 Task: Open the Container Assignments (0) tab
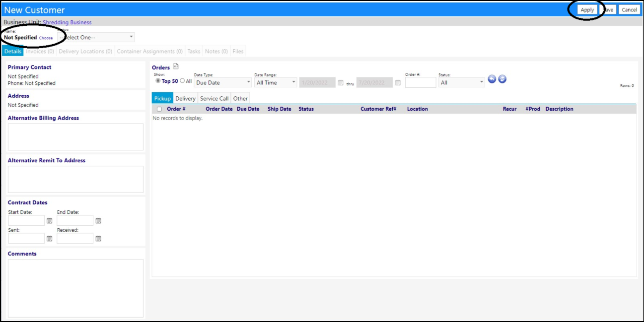(x=149, y=51)
